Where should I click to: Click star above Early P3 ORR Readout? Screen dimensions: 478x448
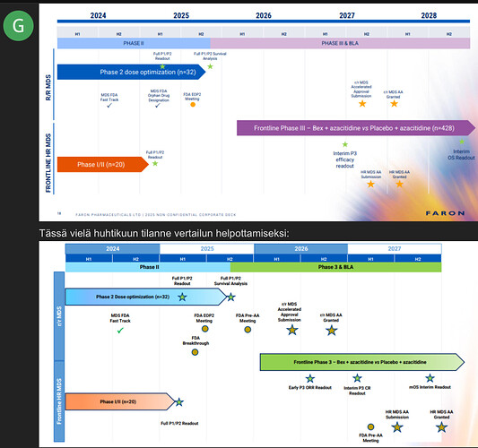click(310, 379)
